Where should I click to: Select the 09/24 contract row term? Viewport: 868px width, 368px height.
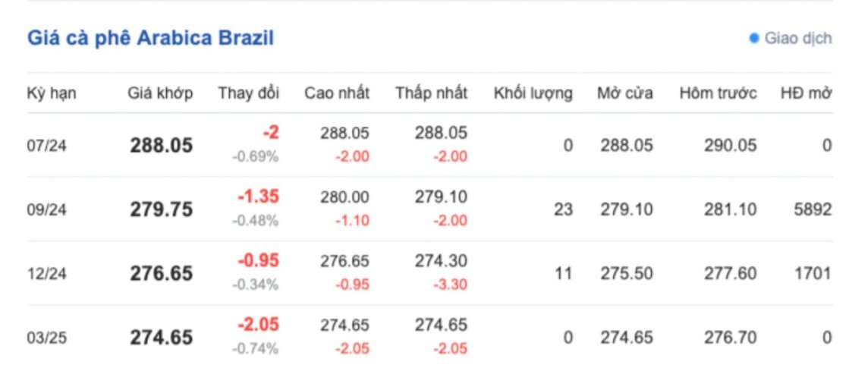point(46,209)
